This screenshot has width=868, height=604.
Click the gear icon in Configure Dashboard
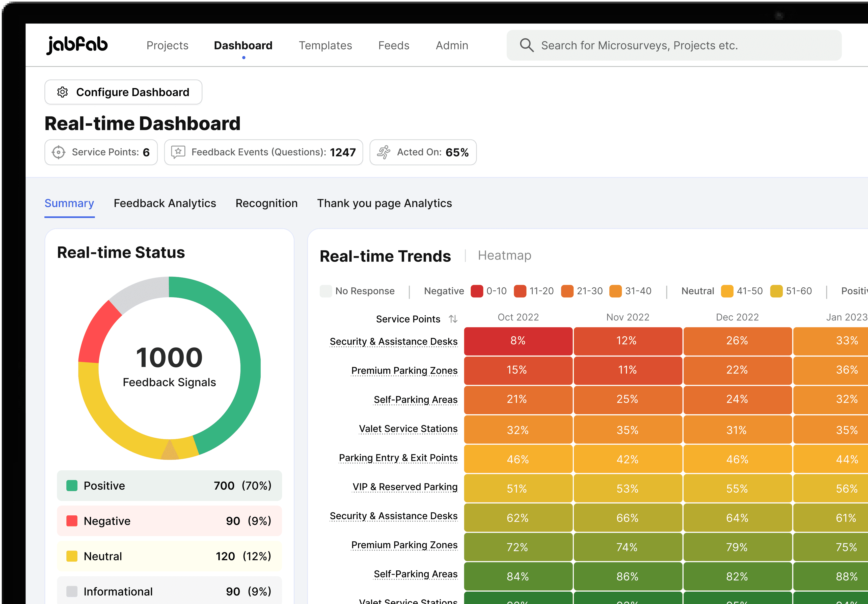tap(62, 92)
